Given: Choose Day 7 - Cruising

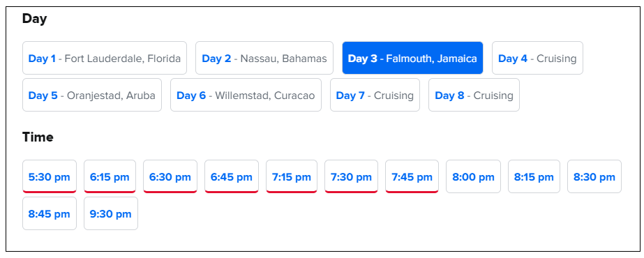Looking at the screenshot, I should (375, 95).
